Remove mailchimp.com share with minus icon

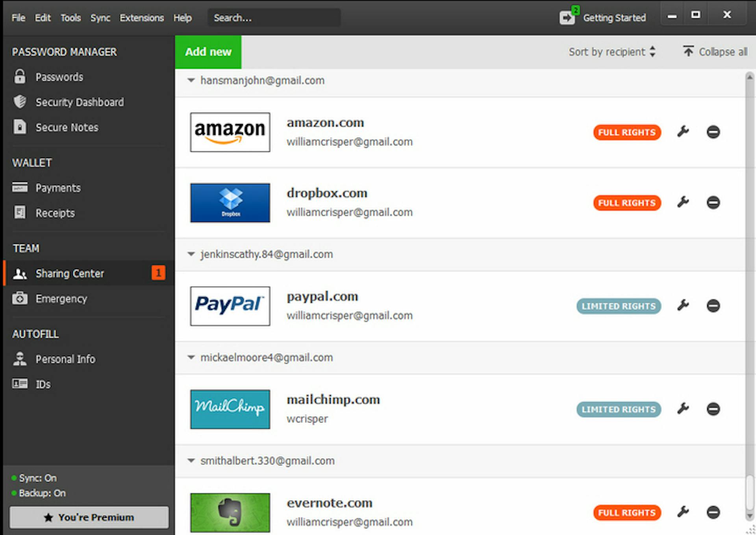713,409
